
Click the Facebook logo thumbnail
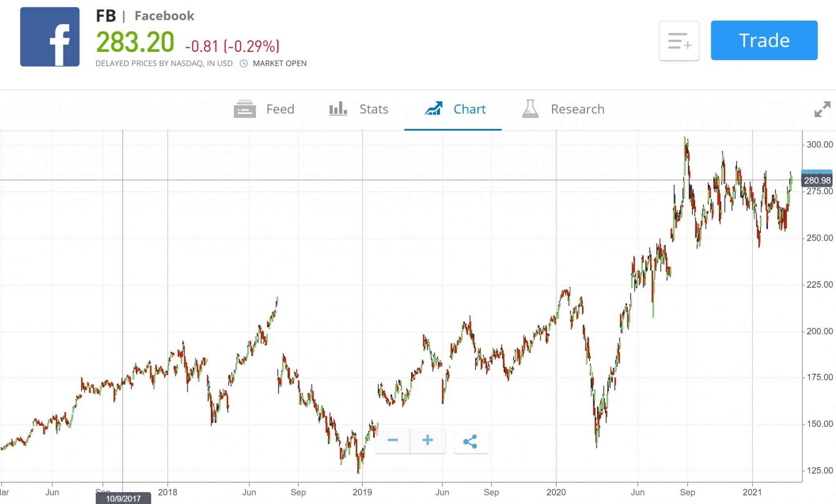point(51,39)
